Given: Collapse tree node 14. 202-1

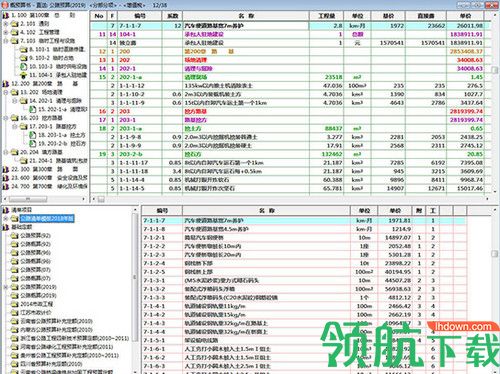Looking at the screenshot, I should tap(15, 101).
